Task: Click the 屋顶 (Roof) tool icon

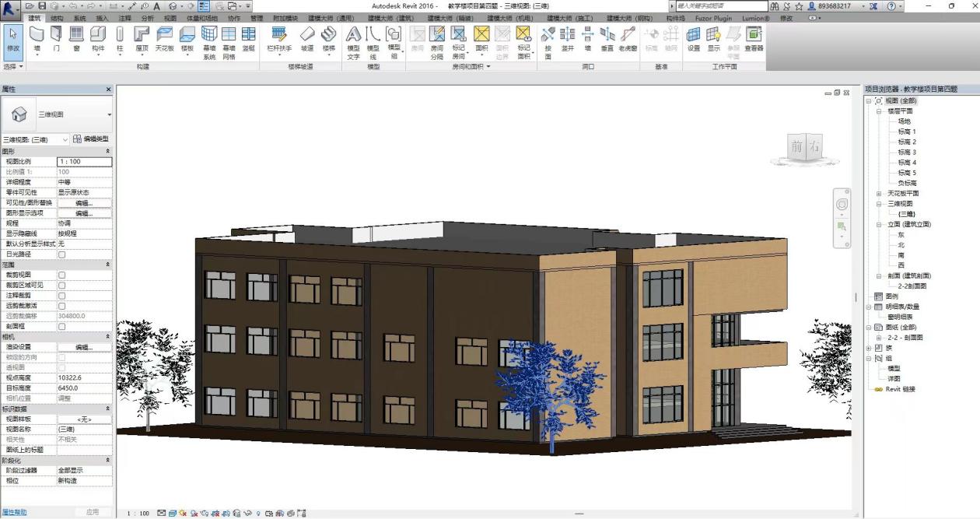Action: (x=142, y=38)
